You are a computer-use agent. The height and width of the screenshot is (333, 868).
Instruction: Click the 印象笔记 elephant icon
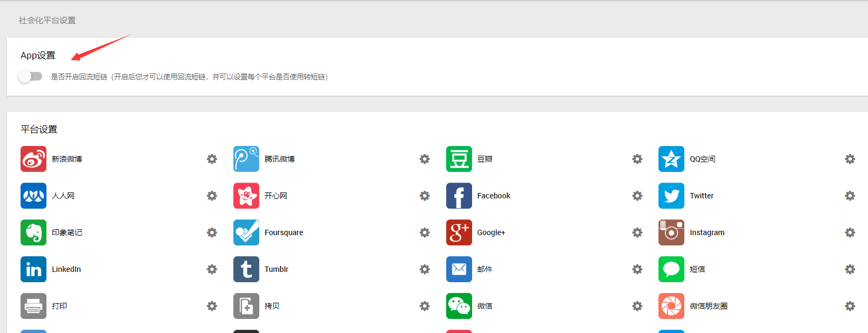pos(33,232)
